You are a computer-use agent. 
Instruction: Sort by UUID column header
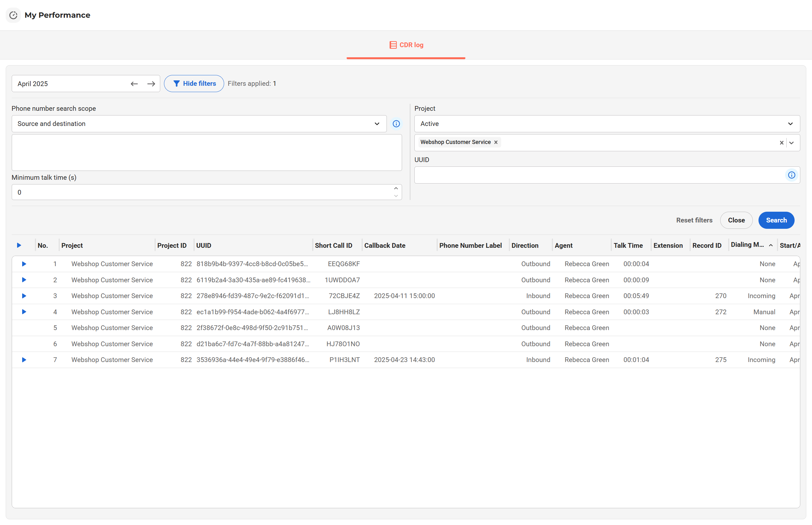[204, 246]
